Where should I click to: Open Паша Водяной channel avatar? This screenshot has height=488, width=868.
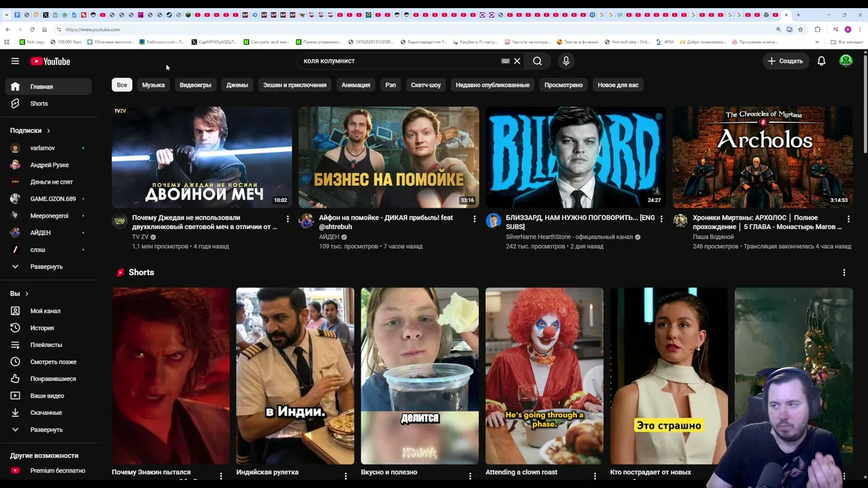coord(680,221)
